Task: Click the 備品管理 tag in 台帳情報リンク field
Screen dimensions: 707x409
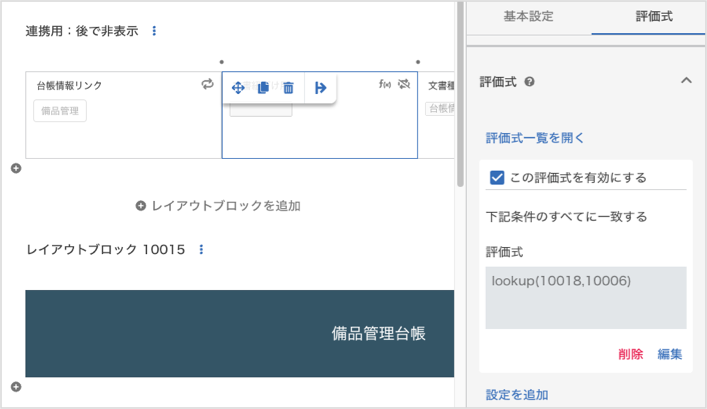Action: (x=60, y=111)
